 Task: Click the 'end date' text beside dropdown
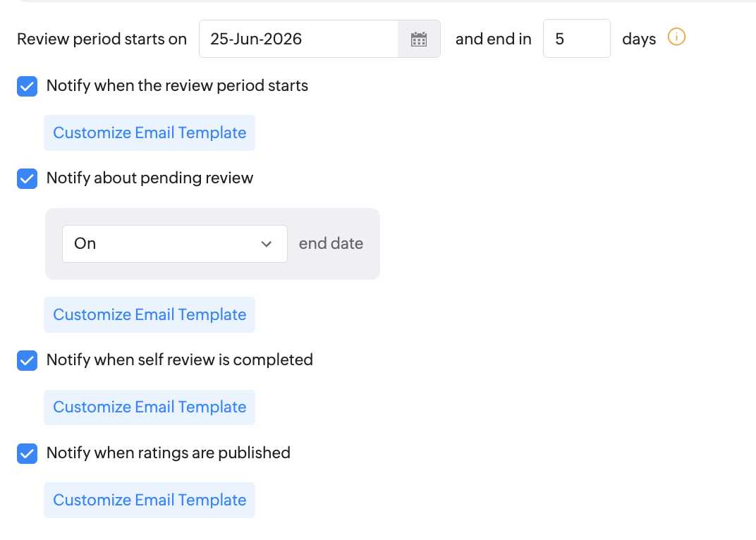[331, 244]
